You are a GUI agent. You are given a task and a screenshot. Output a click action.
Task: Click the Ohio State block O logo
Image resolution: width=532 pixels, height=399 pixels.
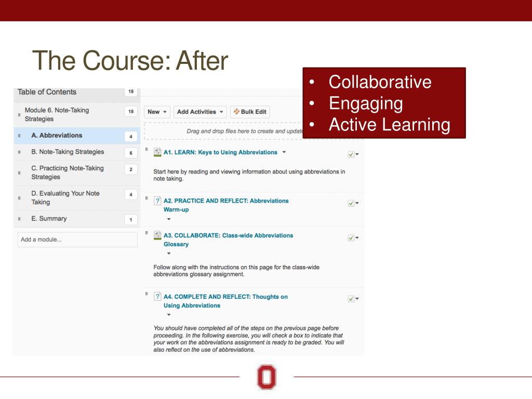coord(267,377)
